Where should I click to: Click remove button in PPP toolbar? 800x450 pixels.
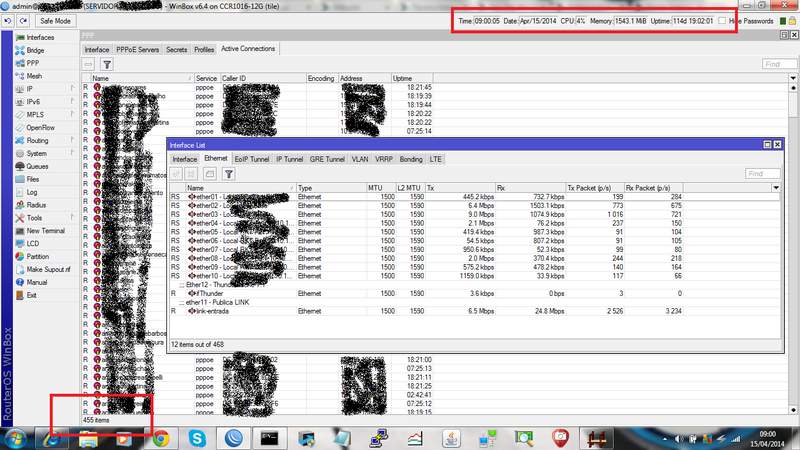[88, 64]
